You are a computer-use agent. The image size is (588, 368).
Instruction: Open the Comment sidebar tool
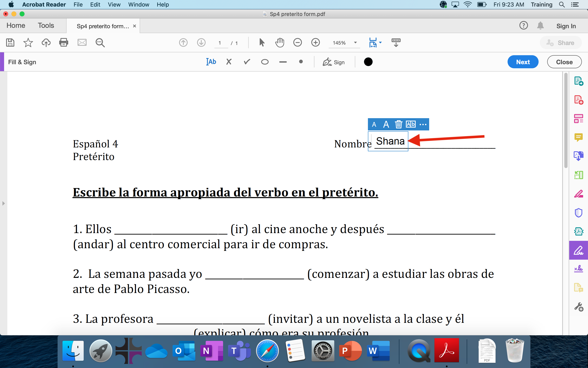579,137
